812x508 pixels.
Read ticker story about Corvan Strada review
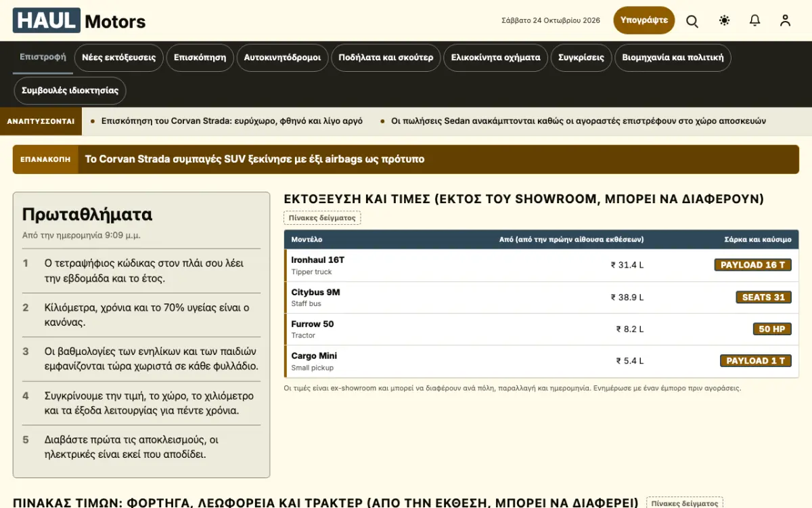tap(232, 121)
